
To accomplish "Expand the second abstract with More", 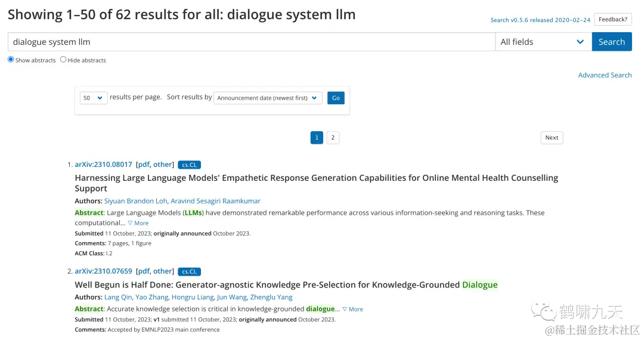I will [353, 310].
